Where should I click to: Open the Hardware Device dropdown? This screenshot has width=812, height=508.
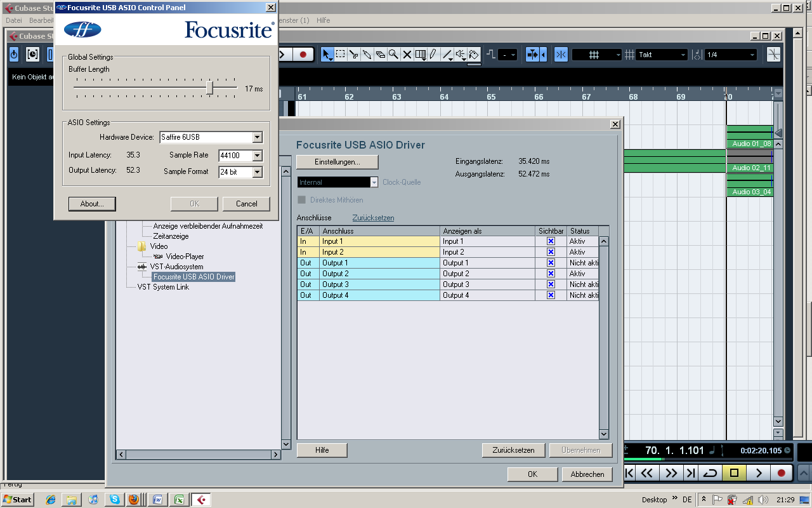point(257,138)
